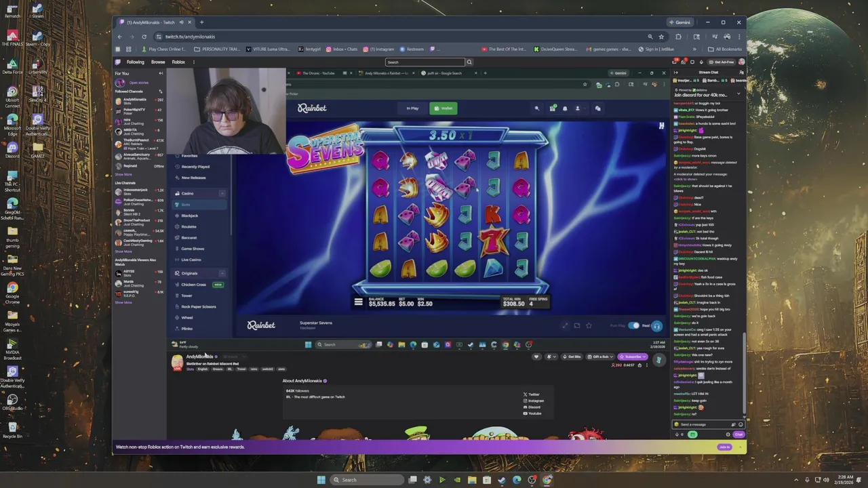The image size is (868, 488).
Task: Collapse the For You sidebar arrow
Action: tap(161, 73)
